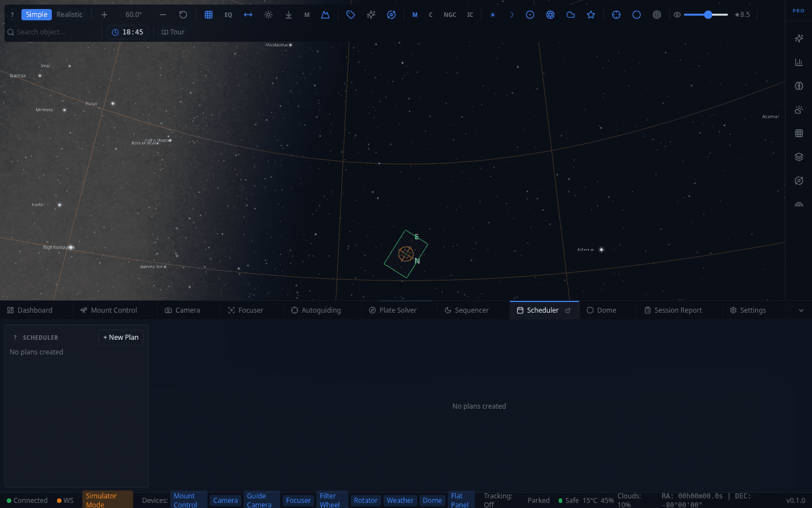Viewport: 812px width, 508px height.
Task: Toggle the IC catalog filter
Action: (470, 15)
